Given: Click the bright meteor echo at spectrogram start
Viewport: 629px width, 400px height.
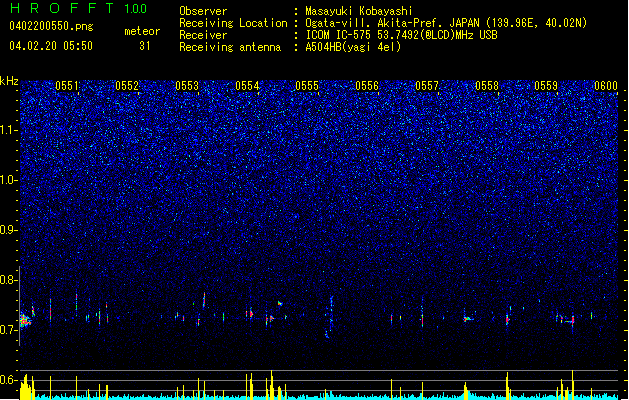Looking at the screenshot, I should tap(25, 320).
